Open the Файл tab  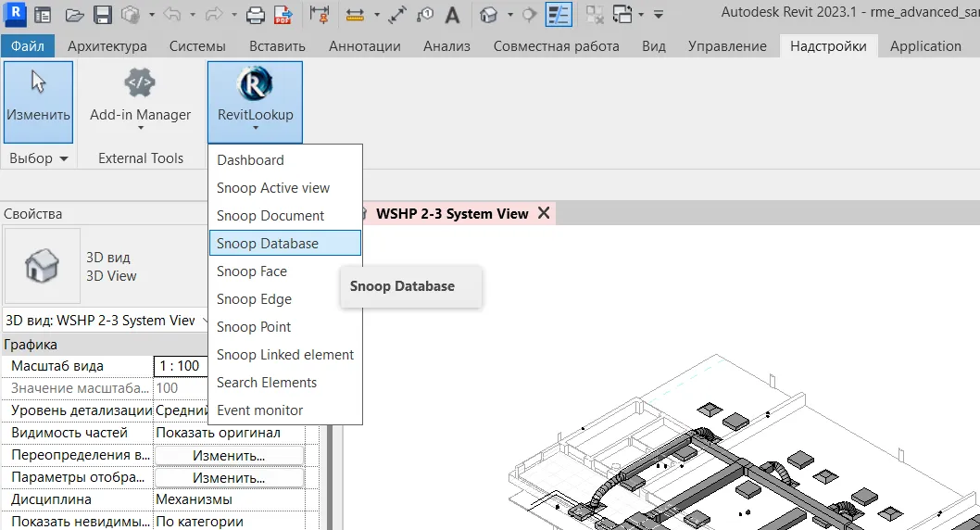[x=28, y=46]
